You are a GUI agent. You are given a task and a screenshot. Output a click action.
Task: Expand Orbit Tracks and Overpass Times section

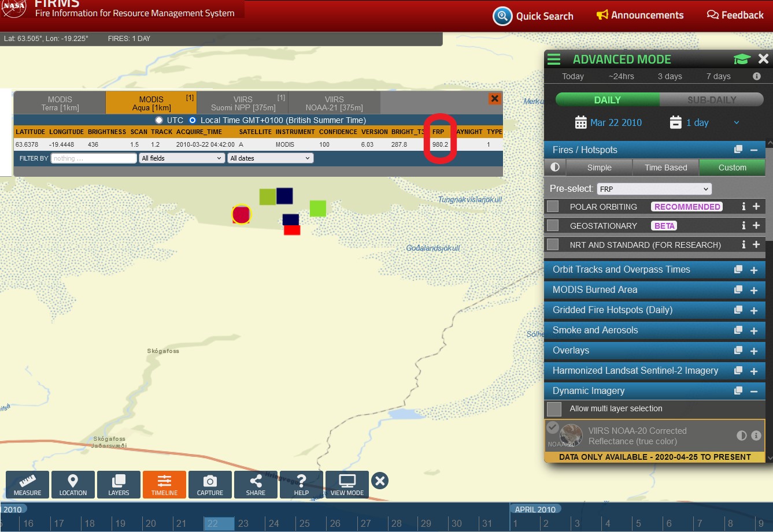click(x=754, y=270)
